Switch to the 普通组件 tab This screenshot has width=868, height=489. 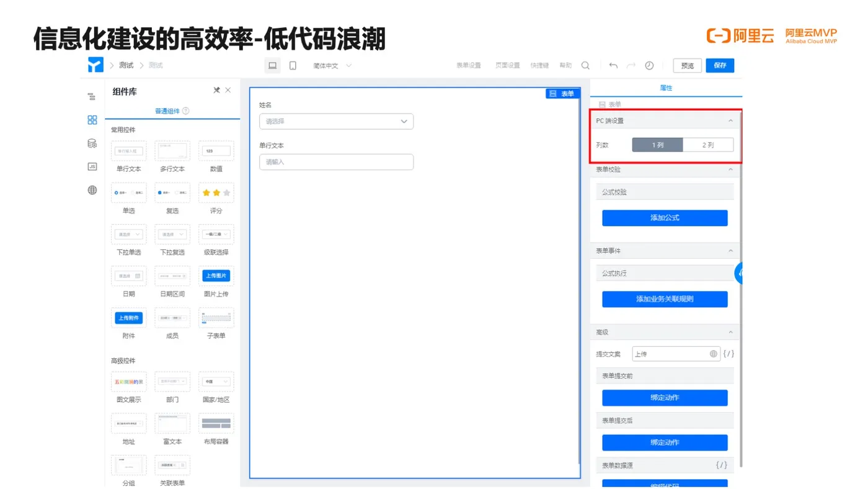point(167,111)
